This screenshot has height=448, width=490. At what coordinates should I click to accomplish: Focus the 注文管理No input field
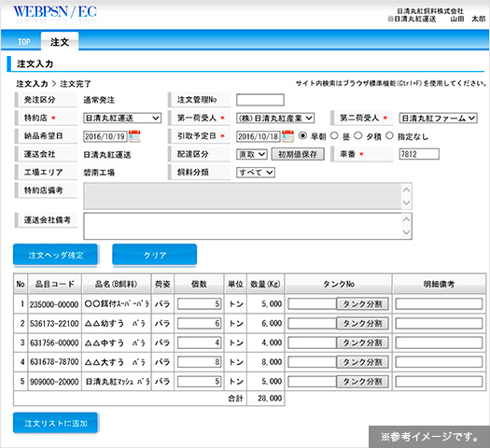[x=260, y=100]
